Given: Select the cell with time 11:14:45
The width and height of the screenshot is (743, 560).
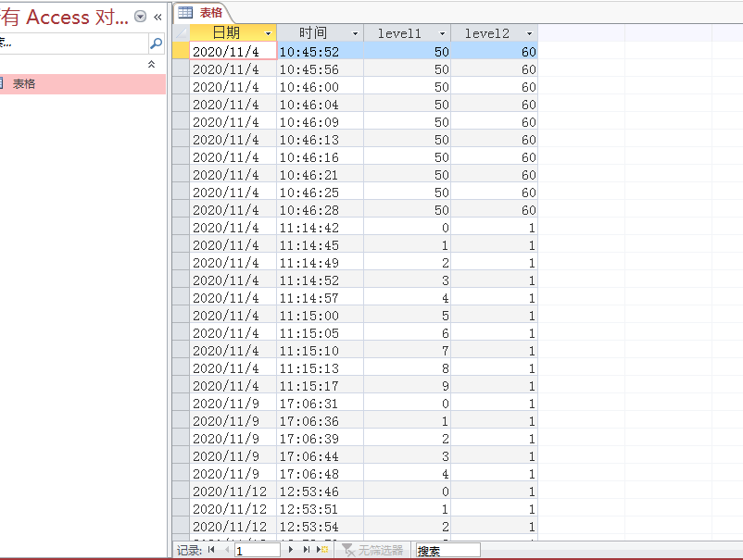Looking at the screenshot, I should click(x=321, y=244).
